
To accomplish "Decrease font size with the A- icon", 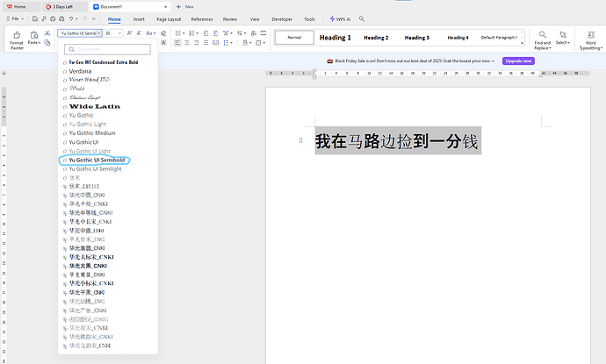I will pyautogui.click(x=139, y=33).
